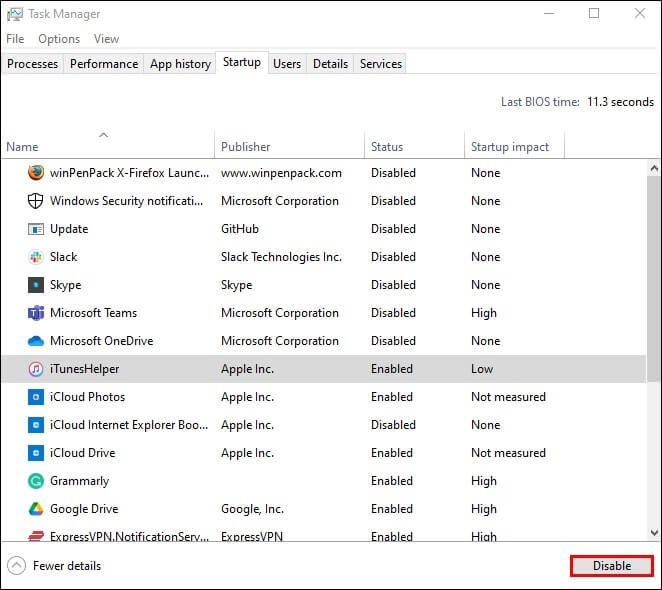Image resolution: width=662 pixels, height=590 pixels.
Task: Select the Microsoft OneDrive name
Action: [x=101, y=341]
